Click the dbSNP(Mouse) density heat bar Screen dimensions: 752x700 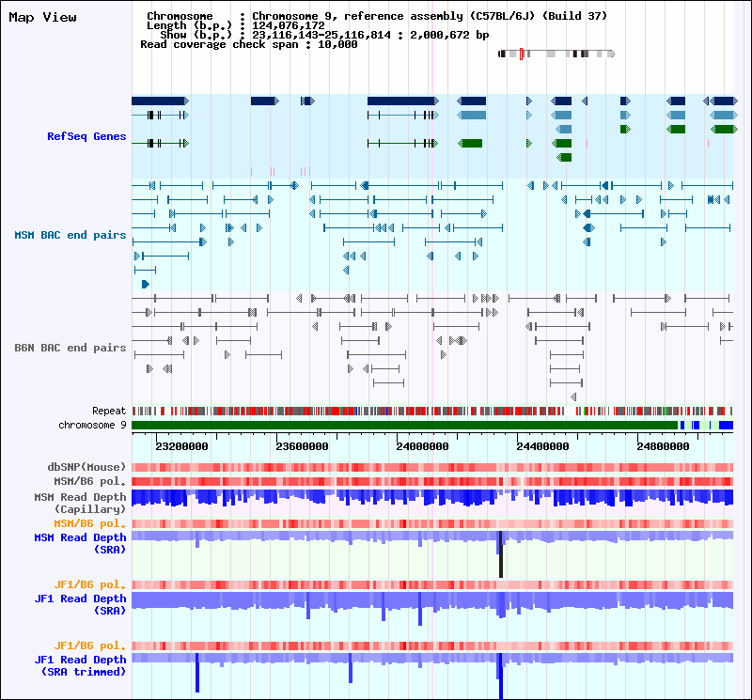[x=432, y=468]
